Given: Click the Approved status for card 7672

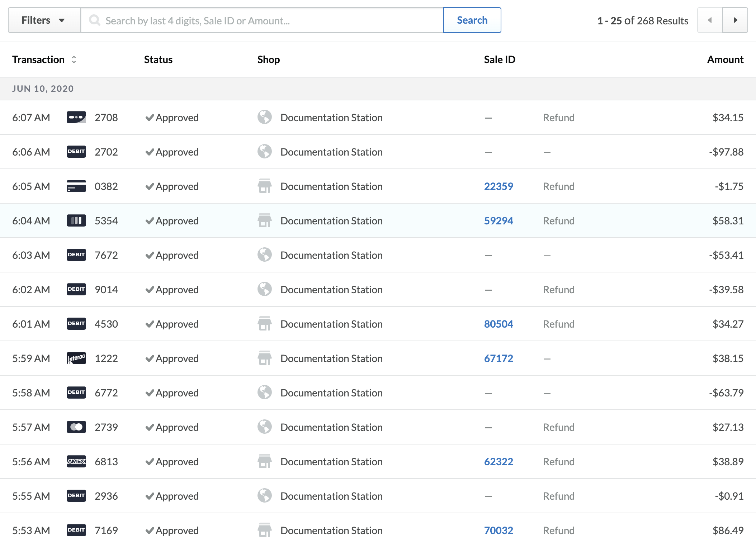Looking at the screenshot, I should tap(172, 255).
